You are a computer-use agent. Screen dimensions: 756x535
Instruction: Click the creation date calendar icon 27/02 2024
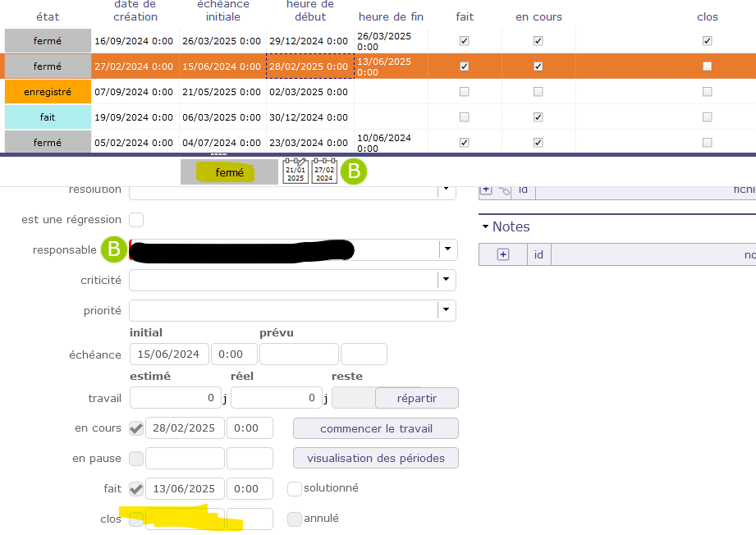click(x=324, y=171)
